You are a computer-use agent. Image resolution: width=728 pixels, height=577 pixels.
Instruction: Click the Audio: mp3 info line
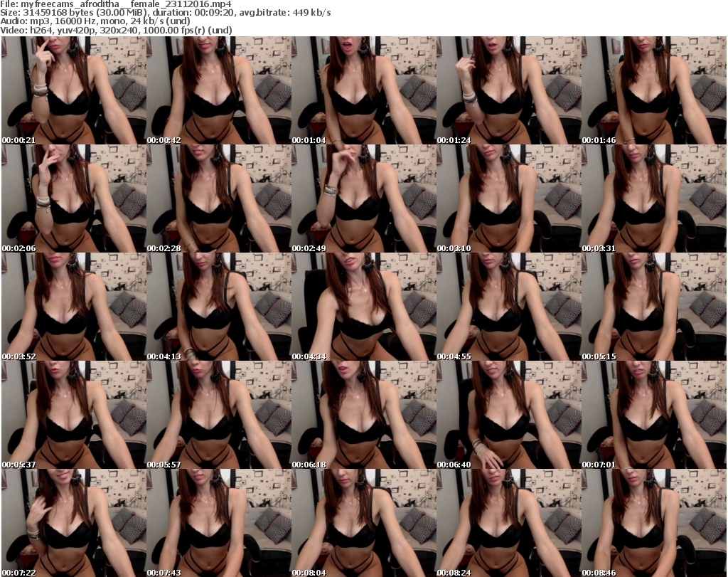point(95,21)
